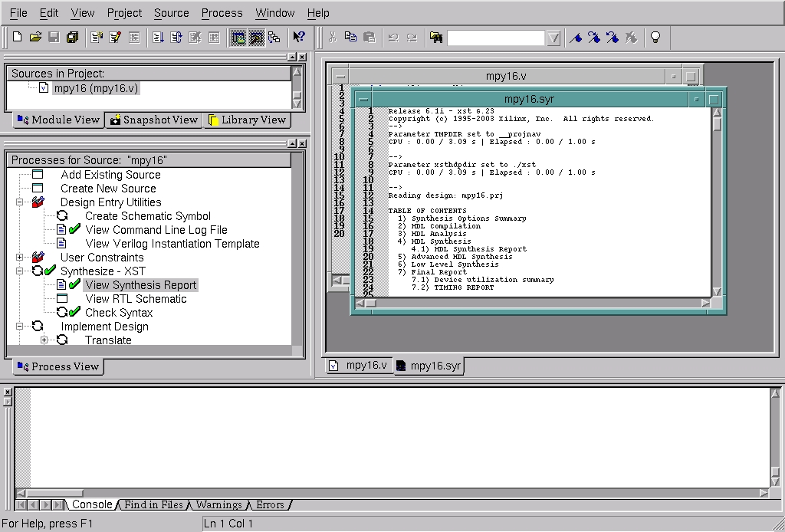This screenshot has width=785, height=532.
Task: Collapse the Design Entry Utilities node
Action: click(x=19, y=202)
